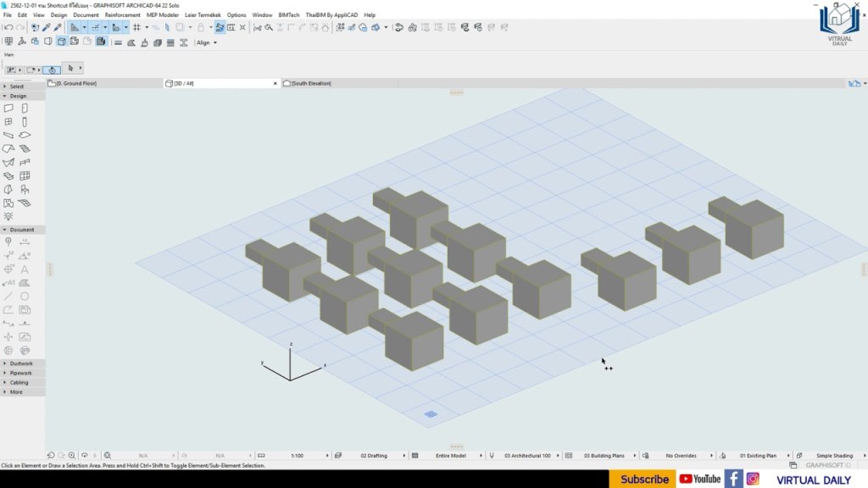This screenshot has height=488, width=868.
Task: Select the Slab tool in the Design section
Action: [24, 135]
